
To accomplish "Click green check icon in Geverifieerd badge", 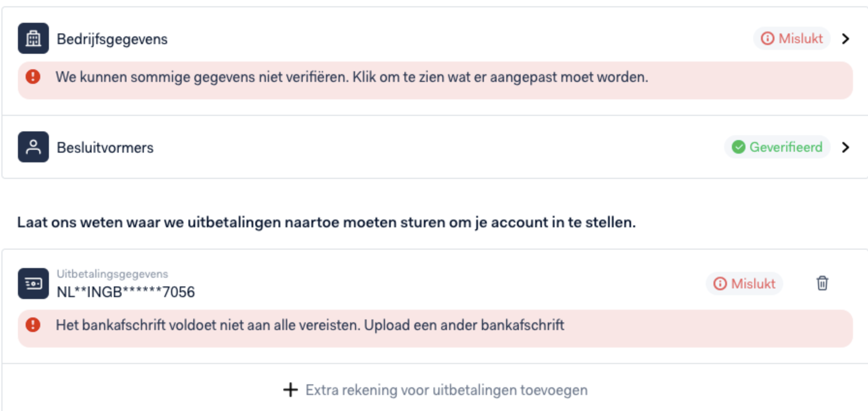I will click(x=739, y=147).
